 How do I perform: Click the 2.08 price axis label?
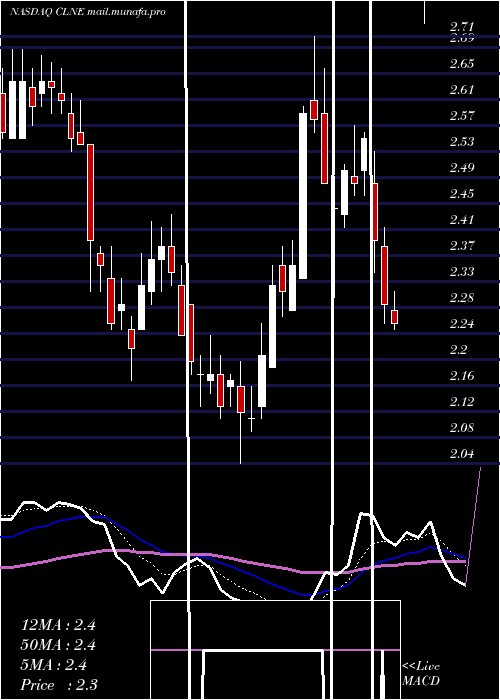click(462, 427)
